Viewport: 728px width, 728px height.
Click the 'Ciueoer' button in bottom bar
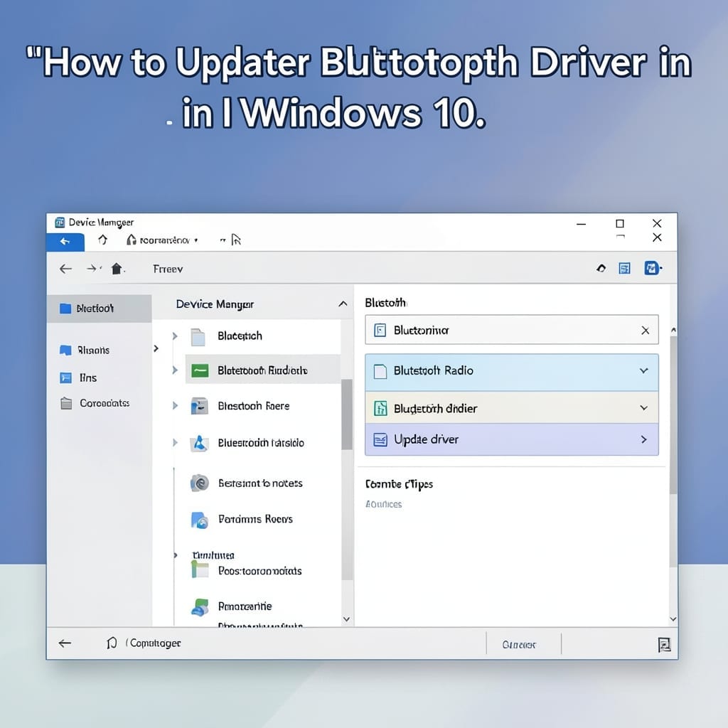pos(519,645)
